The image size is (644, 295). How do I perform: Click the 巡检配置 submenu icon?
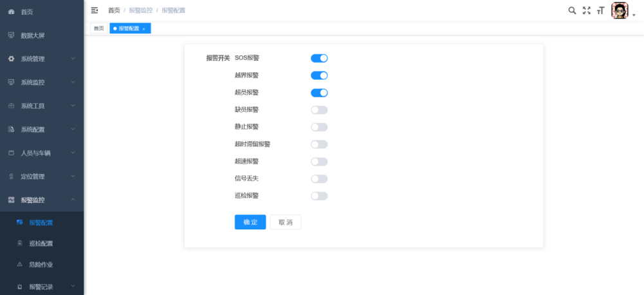point(20,243)
